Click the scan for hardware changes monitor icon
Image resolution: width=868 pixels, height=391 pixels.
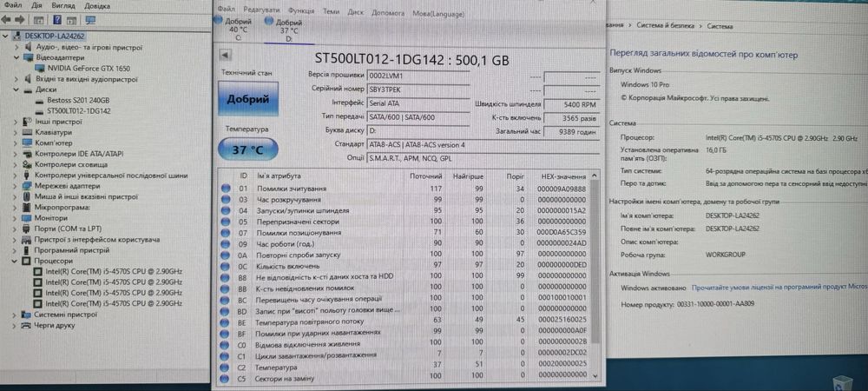91,21
